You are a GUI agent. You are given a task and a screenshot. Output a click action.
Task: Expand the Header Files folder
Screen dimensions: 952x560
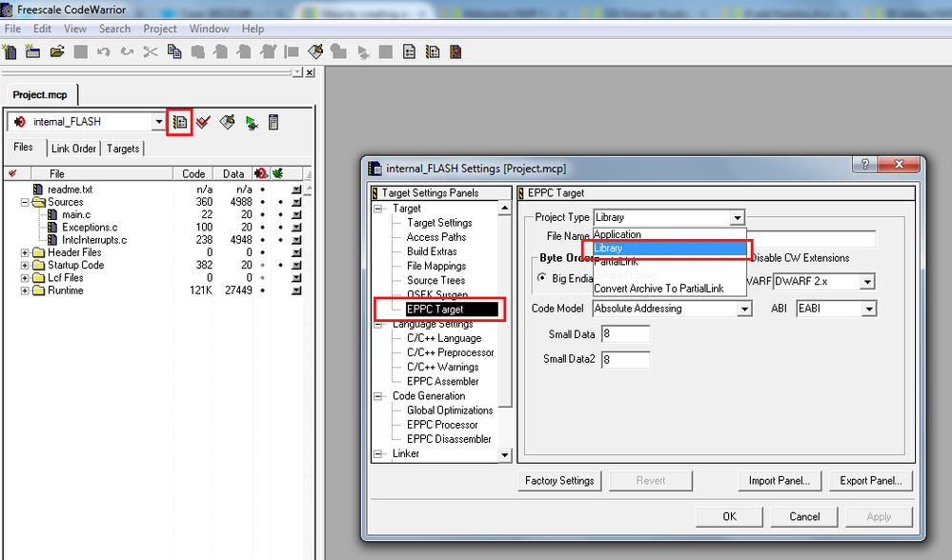(x=25, y=252)
